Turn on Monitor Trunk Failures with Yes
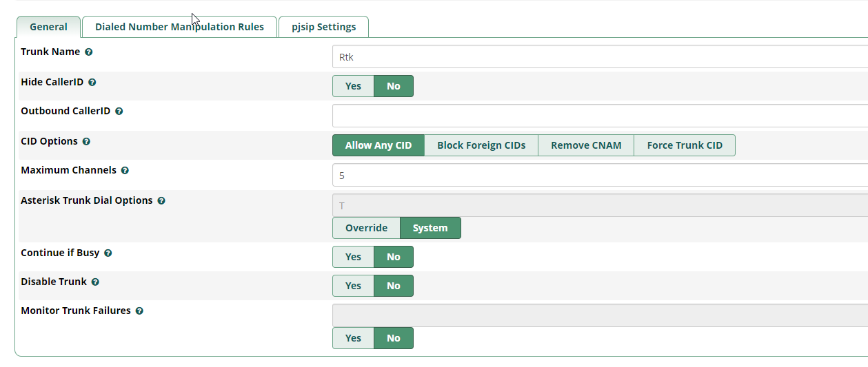Viewport: 868px width, 367px height. point(353,338)
